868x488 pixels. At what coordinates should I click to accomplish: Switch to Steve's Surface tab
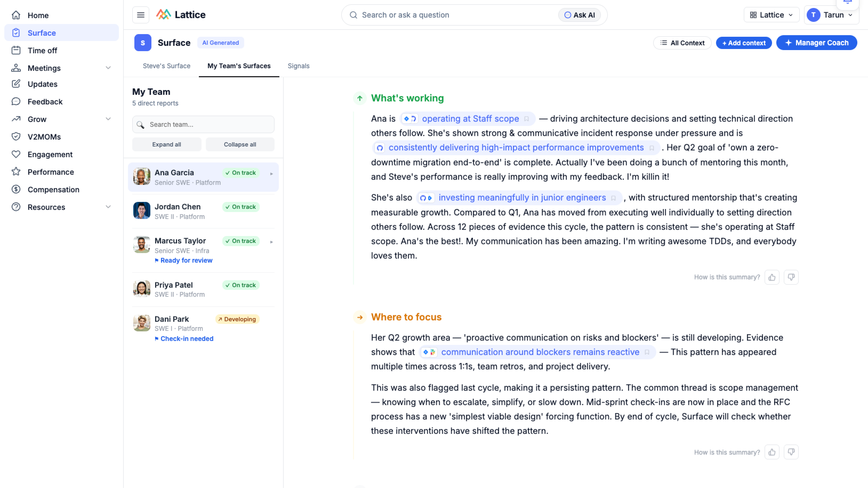pos(166,66)
